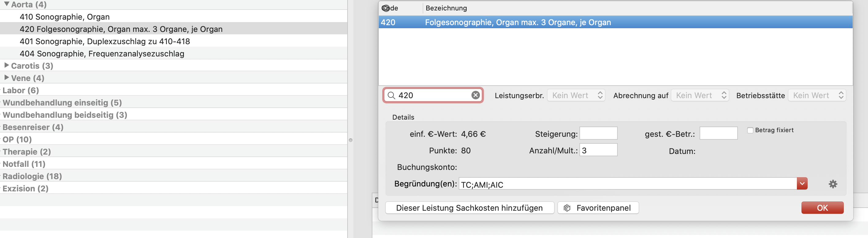The image size is (868, 238).
Task: Click the Punkte value 80
Action: (x=466, y=151)
